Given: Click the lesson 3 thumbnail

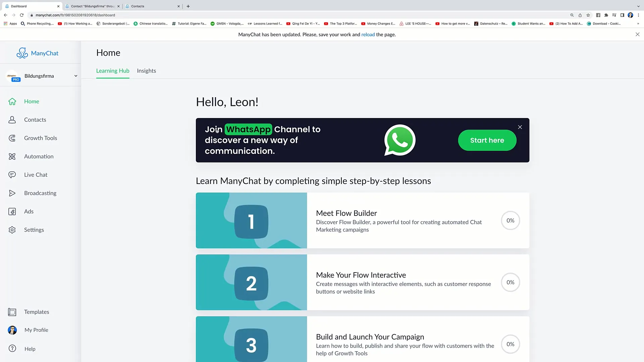Looking at the screenshot, I should [x=251, y=339].
